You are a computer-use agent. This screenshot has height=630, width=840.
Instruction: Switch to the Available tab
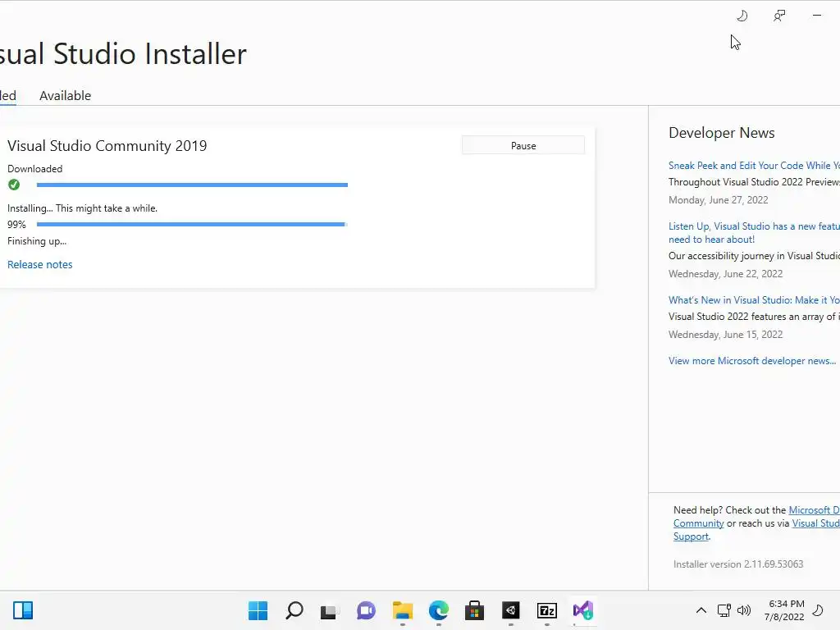[x=66, y=96]
